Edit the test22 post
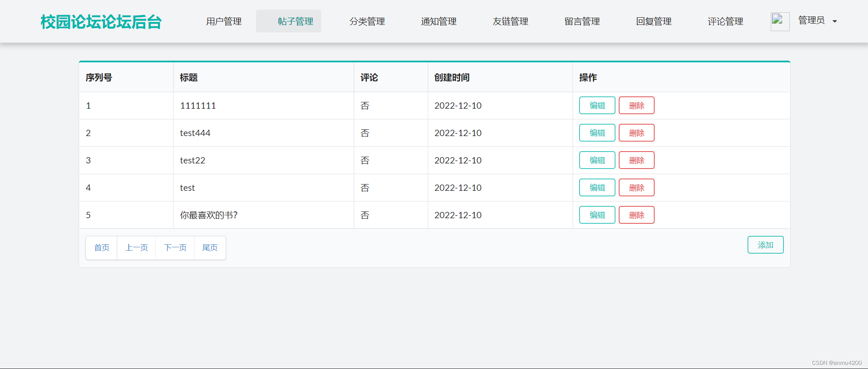The image size is (868, 369). tap(597, 160)
